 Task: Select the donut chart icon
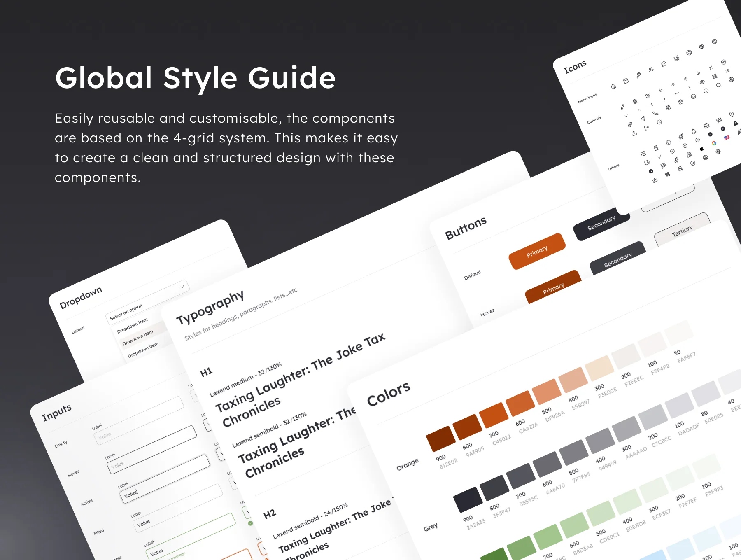click(689, 52)
